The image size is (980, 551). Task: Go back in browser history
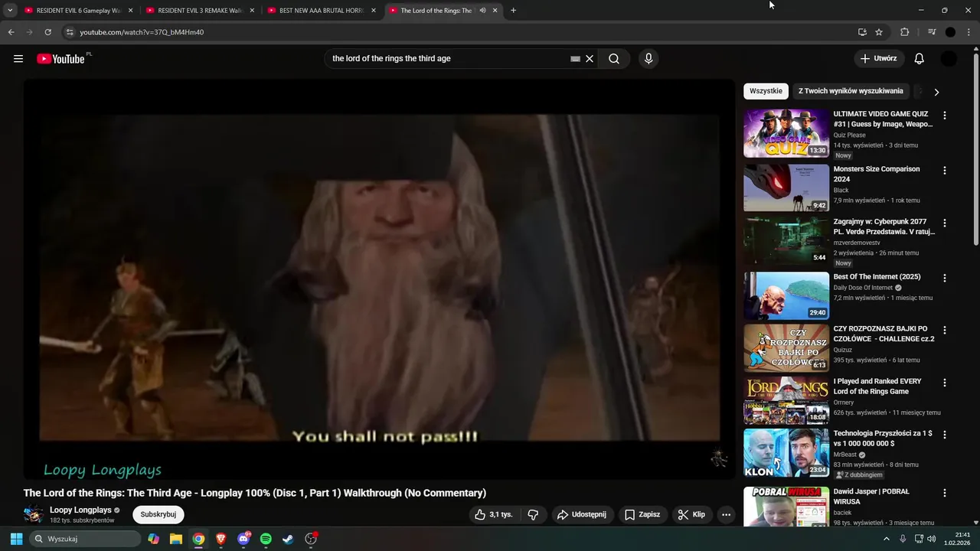pos(11,32)
